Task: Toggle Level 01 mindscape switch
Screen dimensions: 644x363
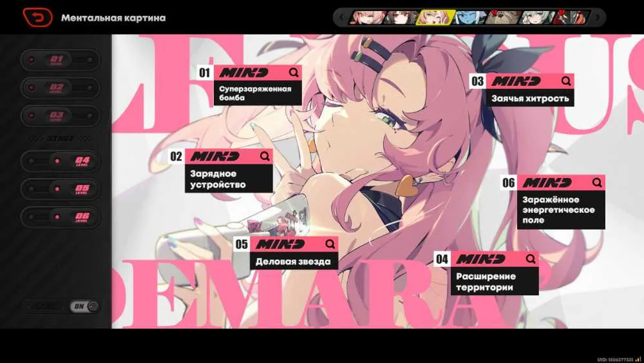Action: pyautogui.click(x=61, y=60)
